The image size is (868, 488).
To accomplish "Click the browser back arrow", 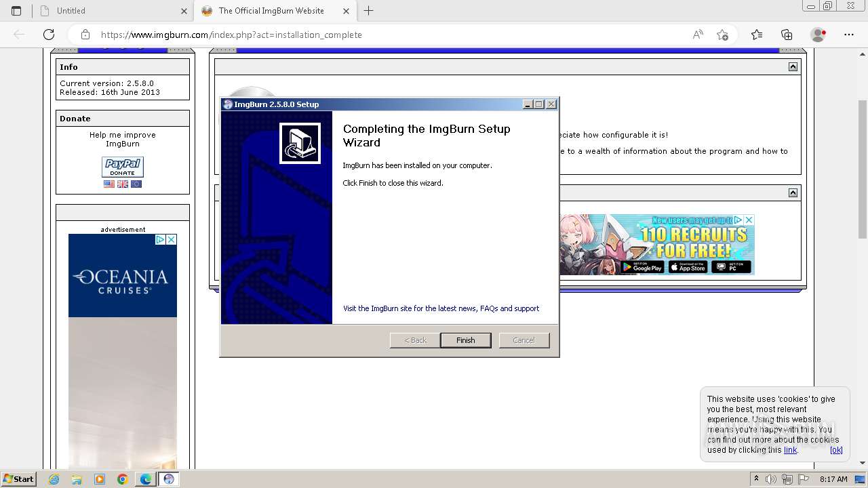I will click(x=19, y=35).
